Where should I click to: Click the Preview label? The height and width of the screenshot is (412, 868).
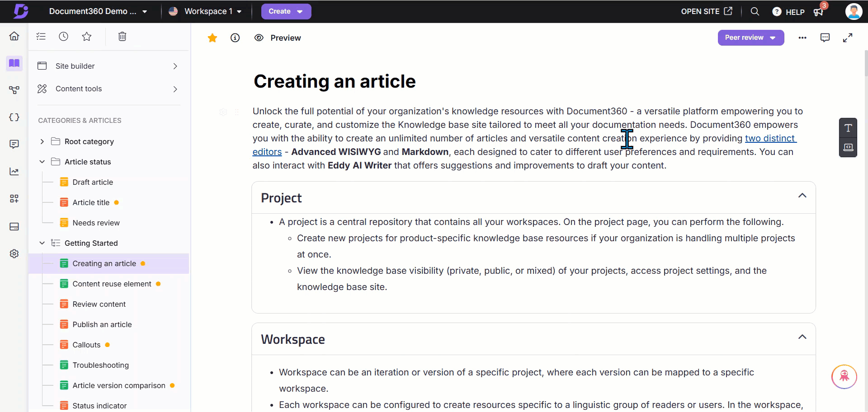(286, 38)
